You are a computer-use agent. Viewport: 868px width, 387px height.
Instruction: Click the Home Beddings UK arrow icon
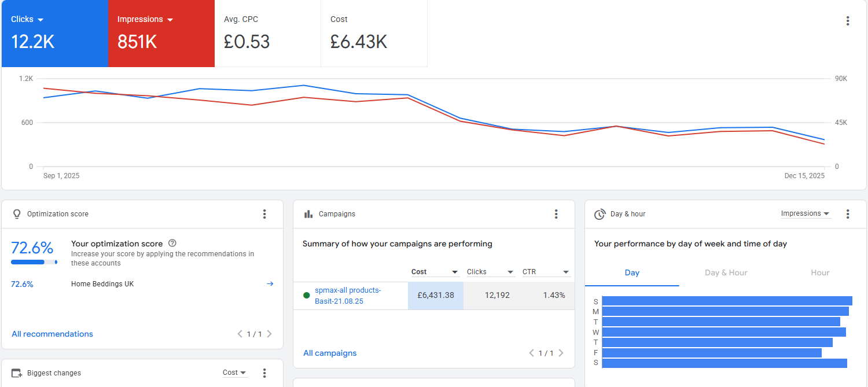270,284
